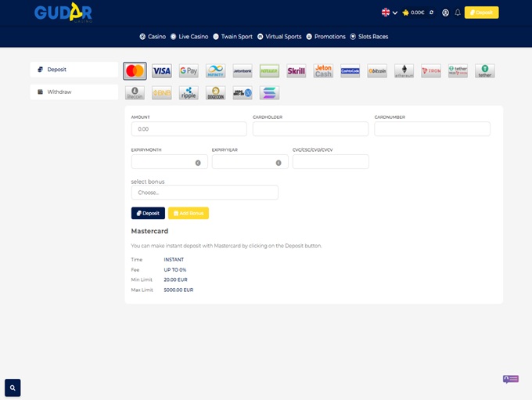Select Skrill payment method
Viewport: 532px width, 400px height.
(296, 71)
